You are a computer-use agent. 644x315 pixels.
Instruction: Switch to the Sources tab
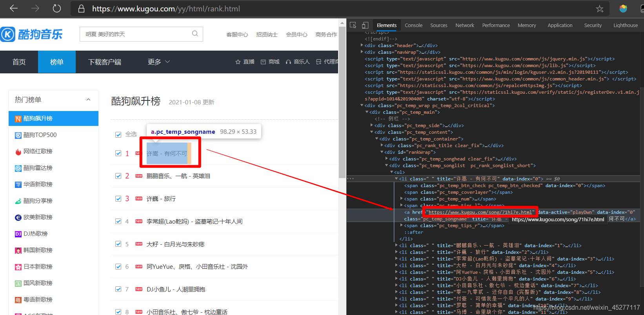coord(438,25)
